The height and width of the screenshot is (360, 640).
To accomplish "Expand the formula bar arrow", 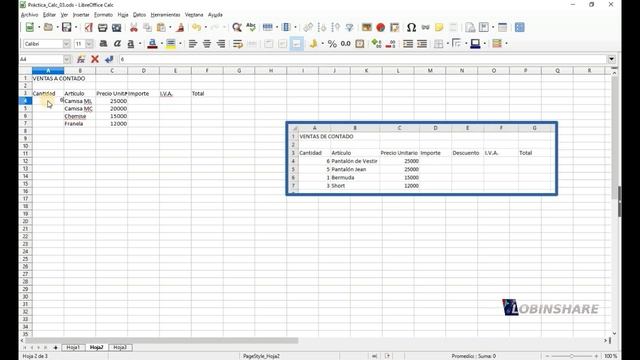I will [x=611, y=59].
